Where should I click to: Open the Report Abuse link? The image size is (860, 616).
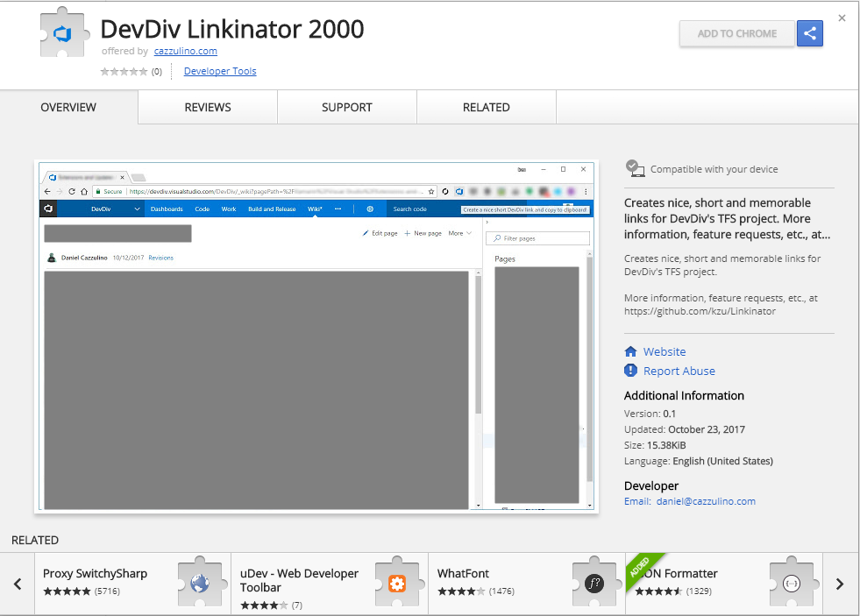click(679, 371)
